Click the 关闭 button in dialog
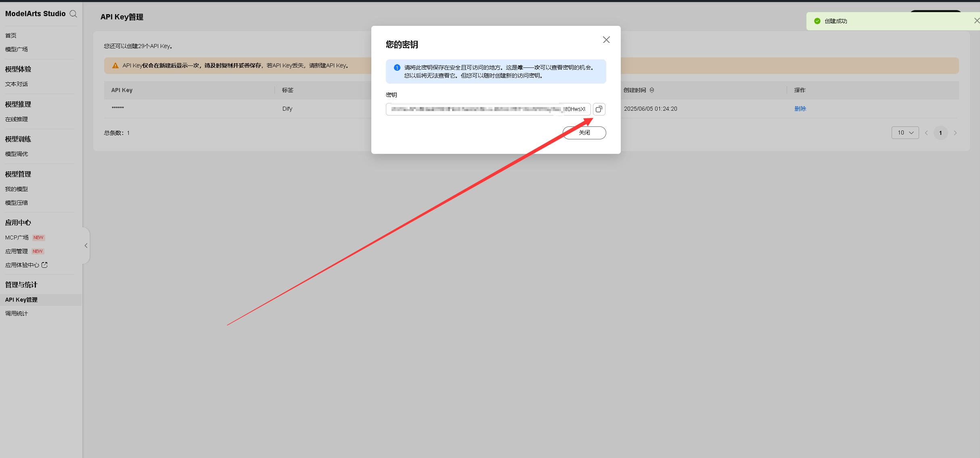The image size is (980, 458). pos(584,132)
